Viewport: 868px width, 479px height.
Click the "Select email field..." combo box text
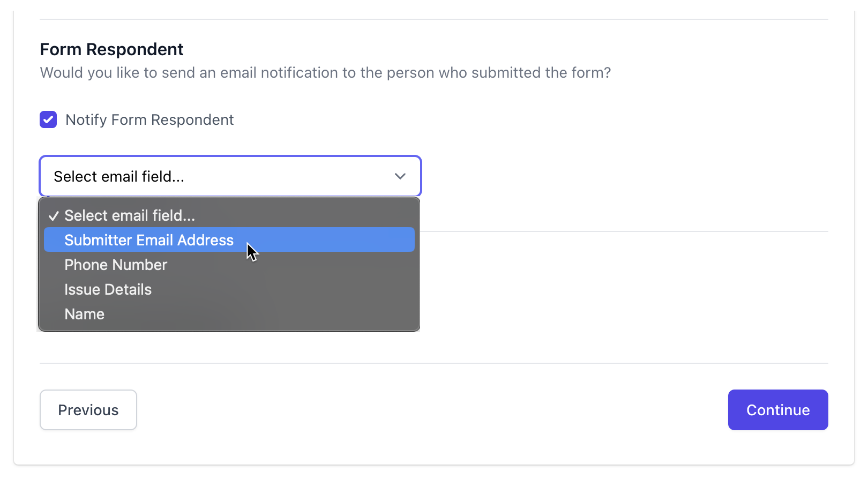tap(119, 176)
